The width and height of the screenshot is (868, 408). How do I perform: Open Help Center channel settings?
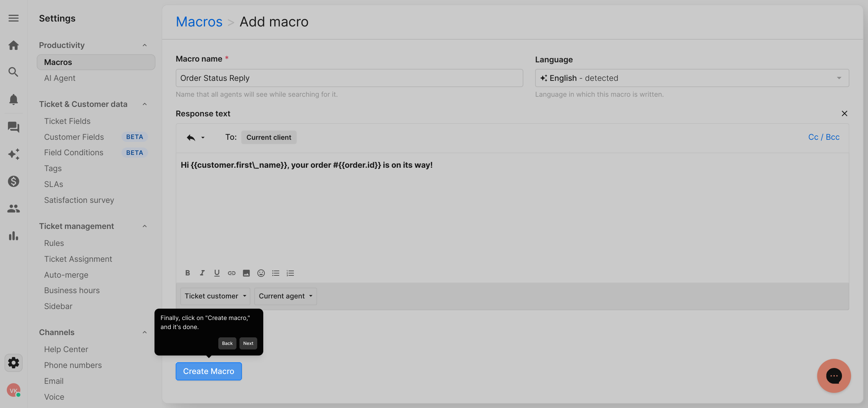point(66,349)
